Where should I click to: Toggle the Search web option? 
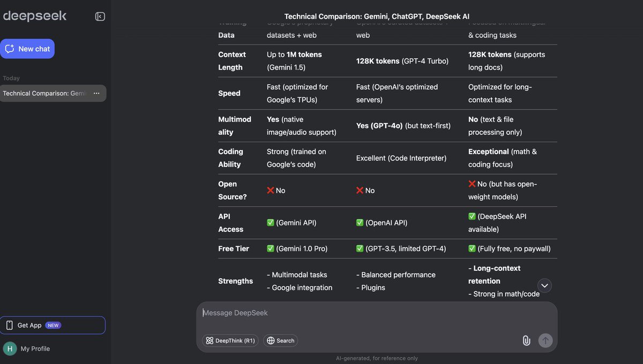[x=280, y=340]
